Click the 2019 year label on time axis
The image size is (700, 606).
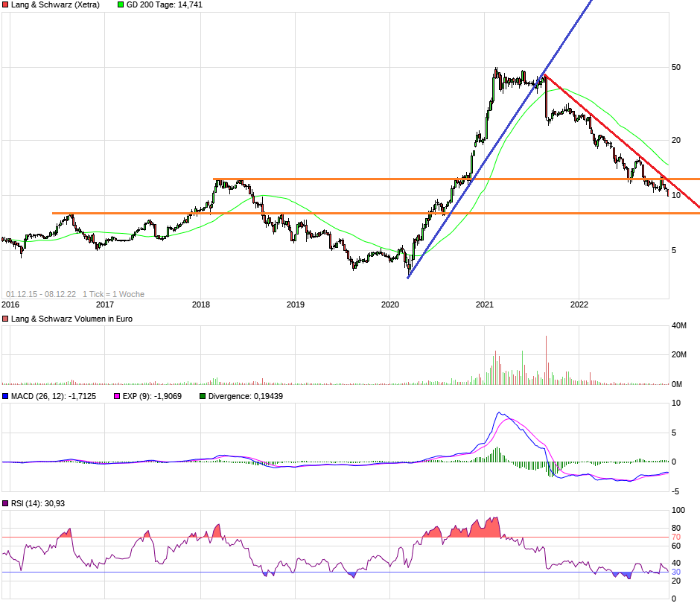point(296,304)
